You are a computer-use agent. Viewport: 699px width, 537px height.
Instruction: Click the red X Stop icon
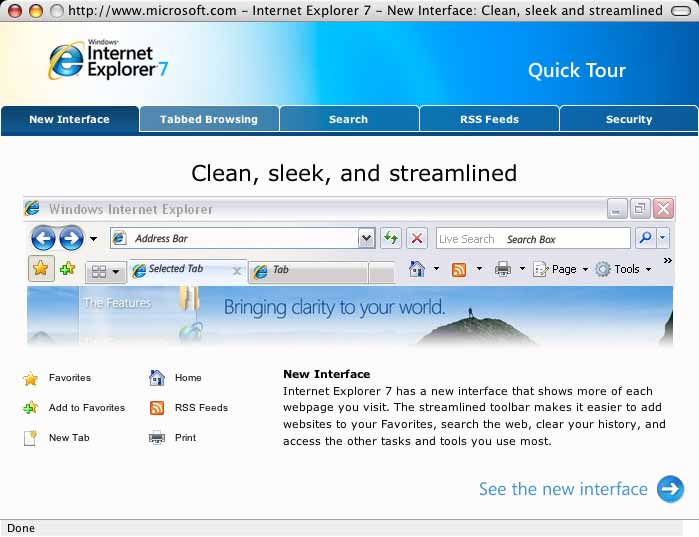point(417,238)
